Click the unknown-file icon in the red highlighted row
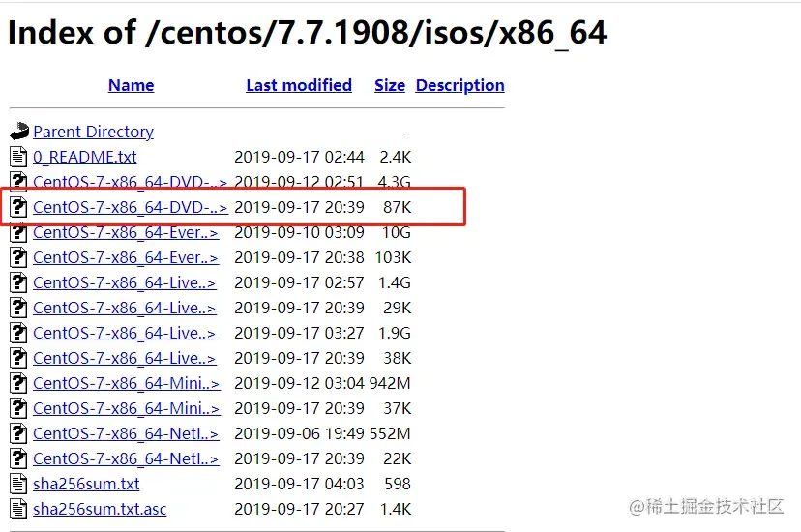This screenshot has height=532, width=801. (19, 207)
